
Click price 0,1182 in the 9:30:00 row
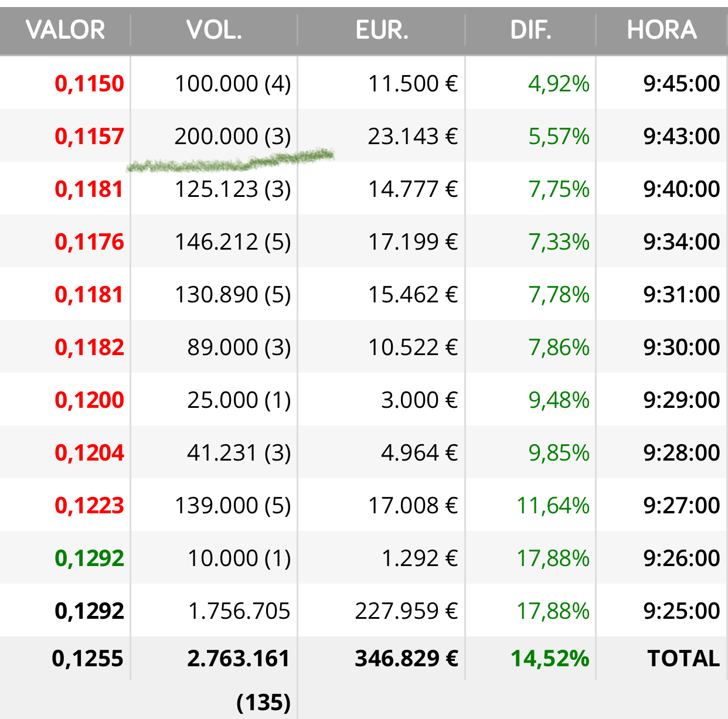89,347
